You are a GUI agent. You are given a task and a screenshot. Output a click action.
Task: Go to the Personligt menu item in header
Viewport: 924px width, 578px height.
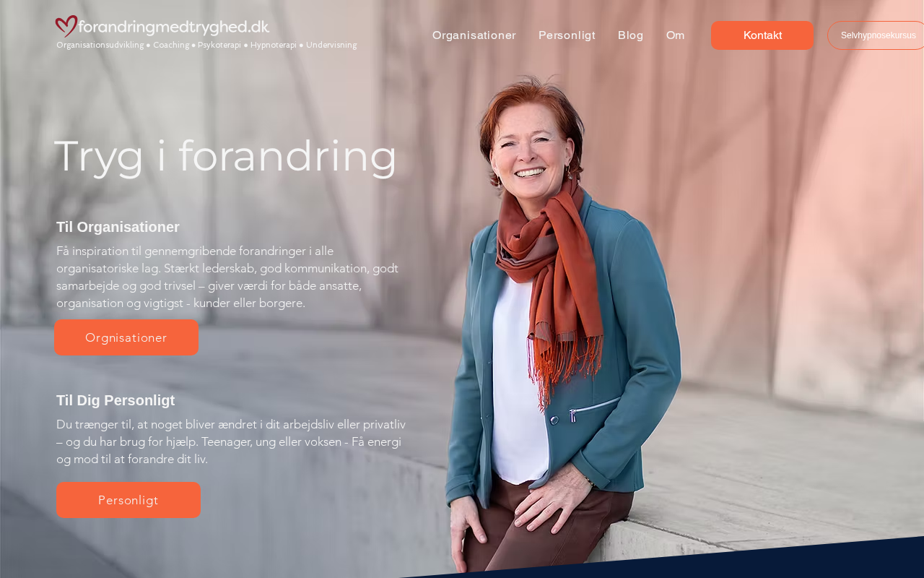[567, 35]
